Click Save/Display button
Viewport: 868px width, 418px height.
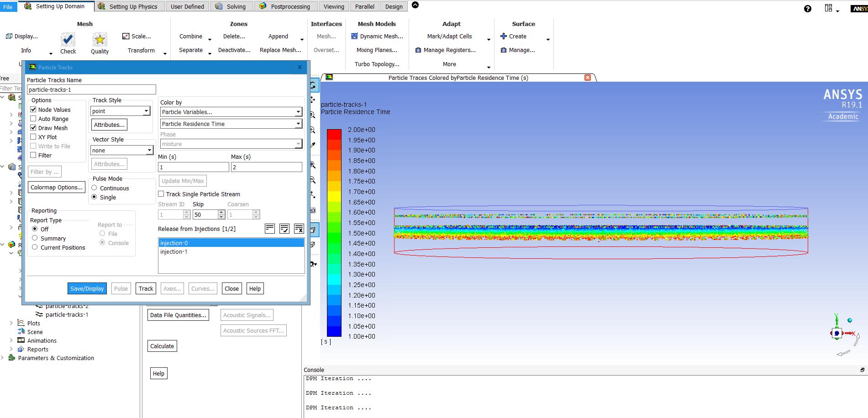(x=87, y=288)
